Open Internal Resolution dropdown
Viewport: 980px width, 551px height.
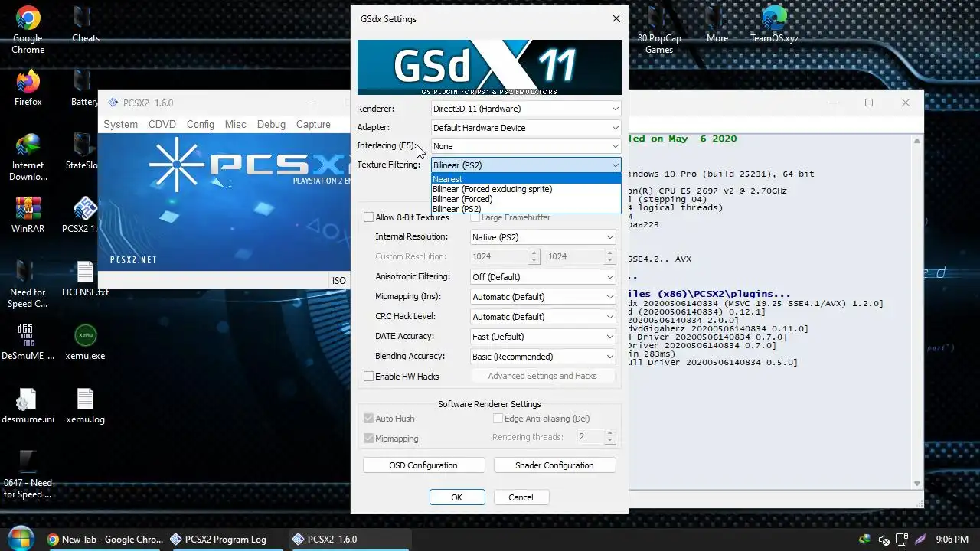point(543,237)
